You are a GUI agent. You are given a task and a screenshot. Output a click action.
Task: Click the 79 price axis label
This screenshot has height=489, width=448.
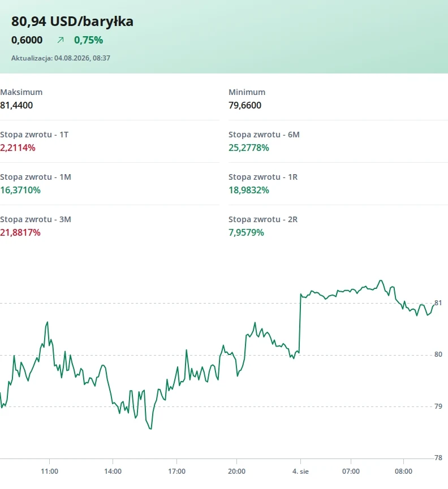pyautogui.click(x=438, y=406)
